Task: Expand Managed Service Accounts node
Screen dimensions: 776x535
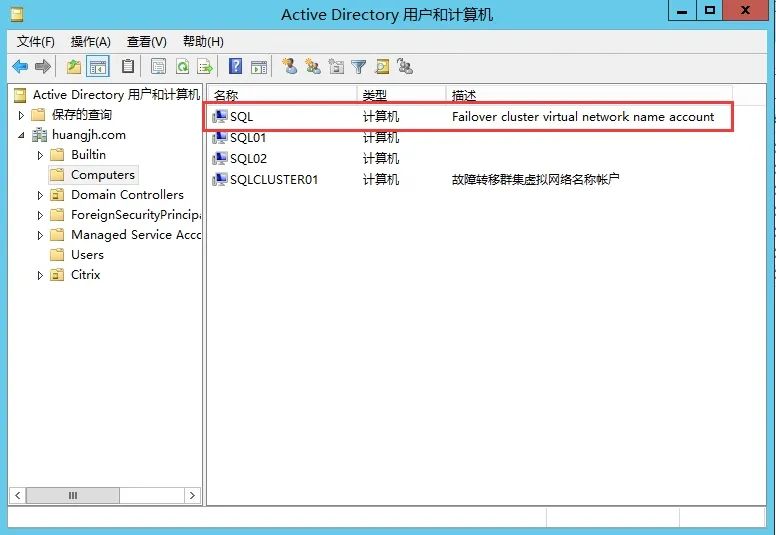Action: point(40,235)
